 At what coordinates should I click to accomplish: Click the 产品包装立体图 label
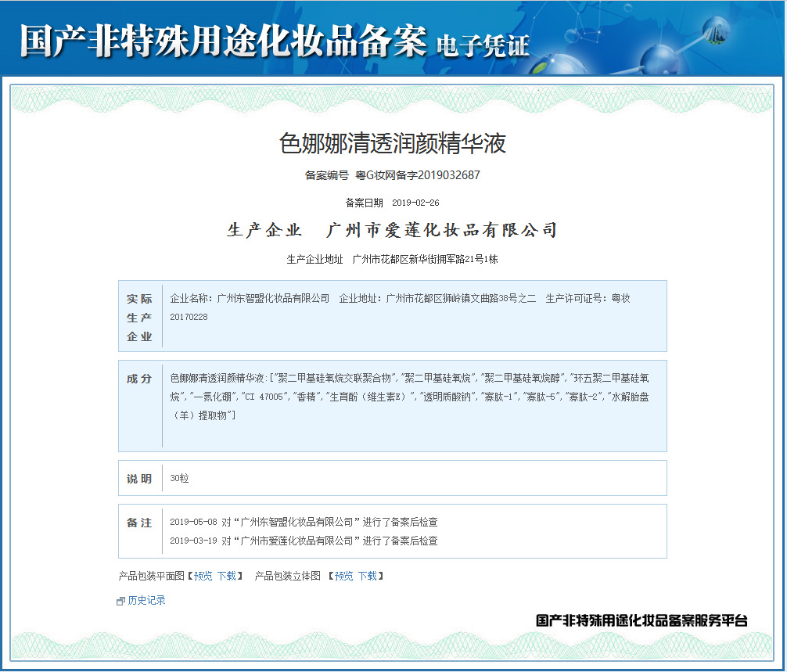pos(288,576)
